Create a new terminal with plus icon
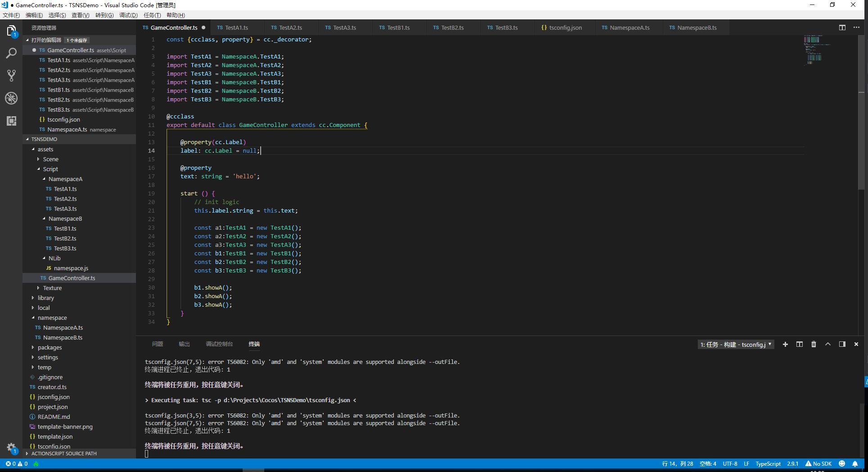This screenshot has width=868, height=472. tap(785, 344)
